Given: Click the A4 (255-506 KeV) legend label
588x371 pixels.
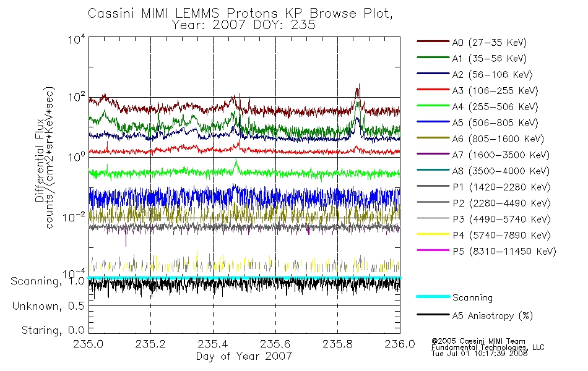Looking at the screenshot, I should click(495, 107).
